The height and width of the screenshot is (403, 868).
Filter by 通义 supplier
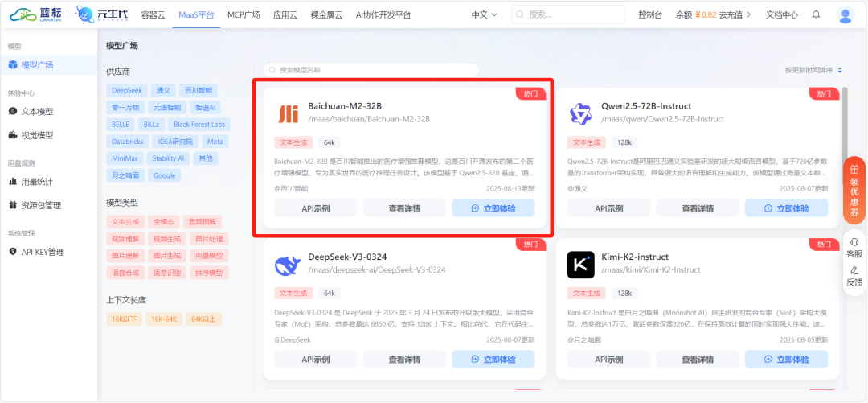pyautogui.click(x=163, y=90)
